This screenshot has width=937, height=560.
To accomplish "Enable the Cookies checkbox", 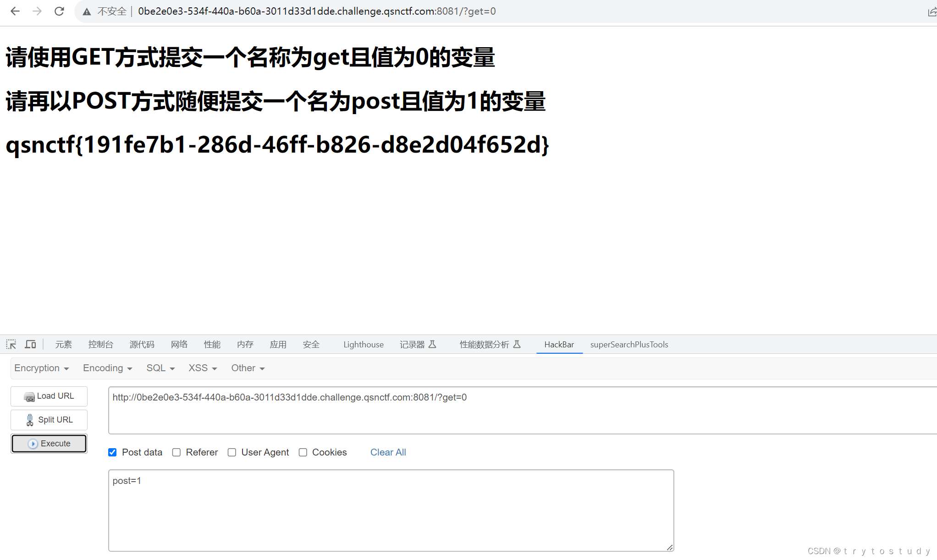I will 303,452.
